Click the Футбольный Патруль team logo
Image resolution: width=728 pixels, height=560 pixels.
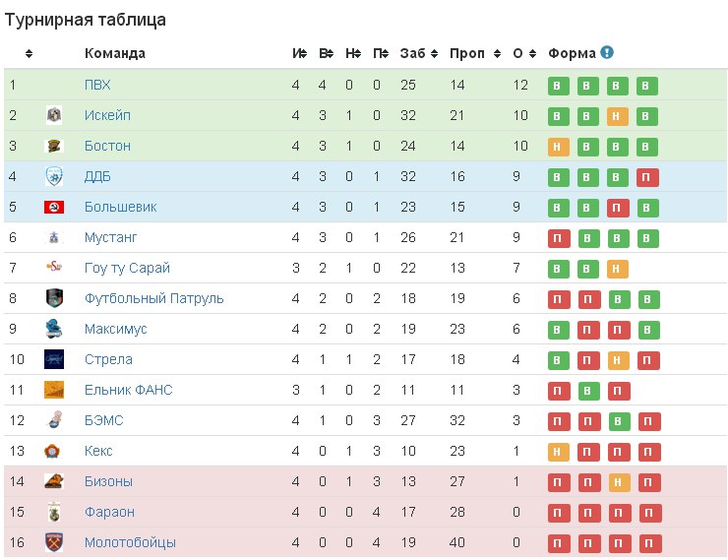(54, 298)
